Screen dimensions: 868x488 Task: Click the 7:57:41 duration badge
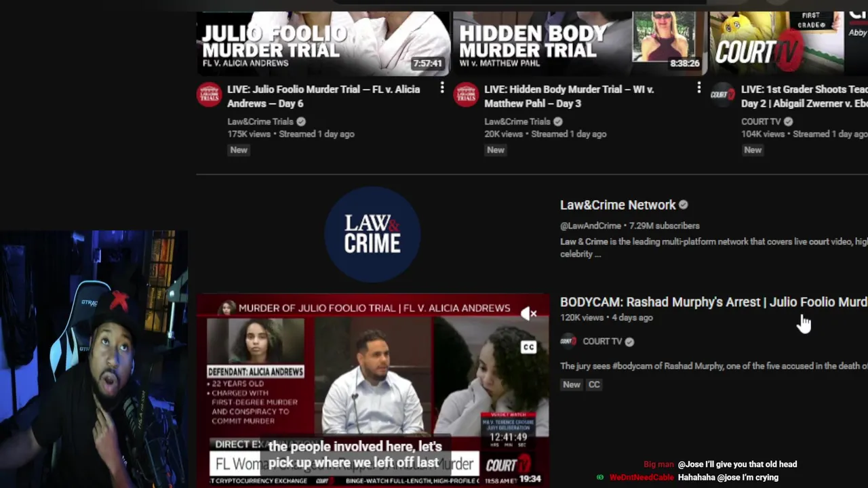pos(427,63)
